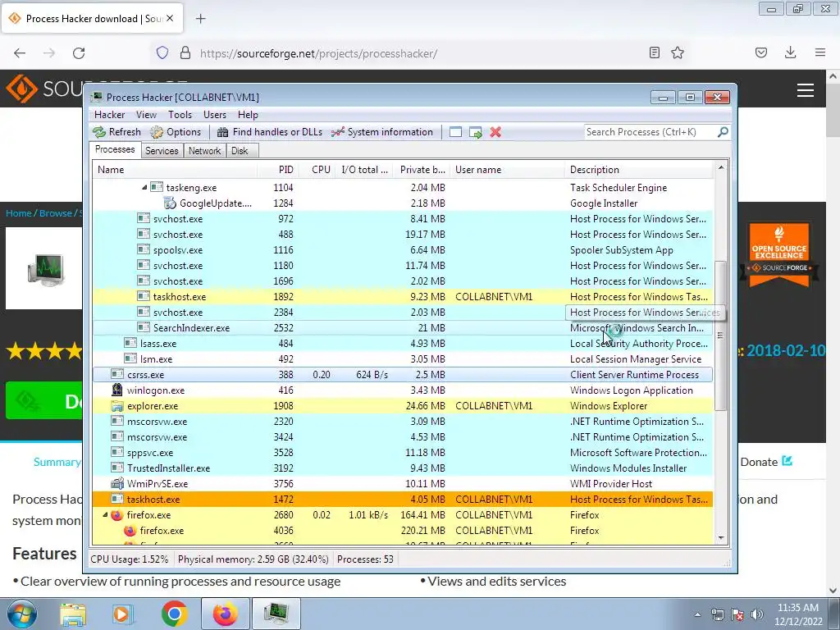Close the Process Hacker download browser tab
This screenshot has height=630, width=840.
[170, 18]
